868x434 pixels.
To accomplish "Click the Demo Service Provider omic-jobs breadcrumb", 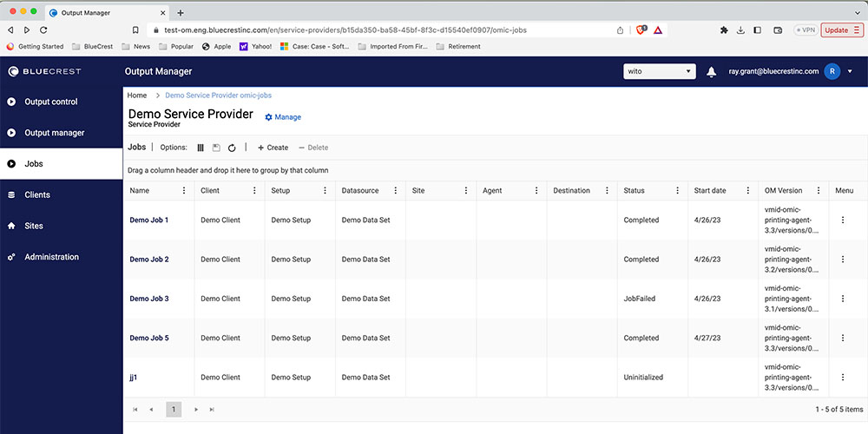I will click(218, 95).
